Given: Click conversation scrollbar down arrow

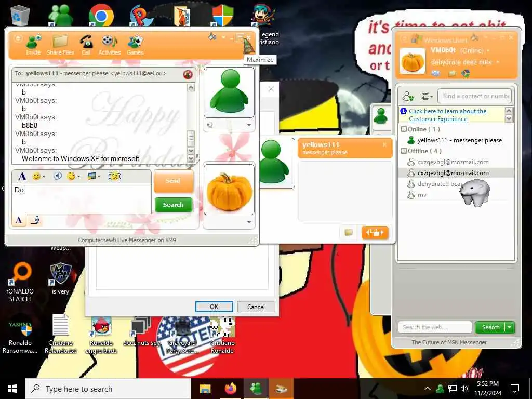Looking at the screenshot, I should 191,151.
